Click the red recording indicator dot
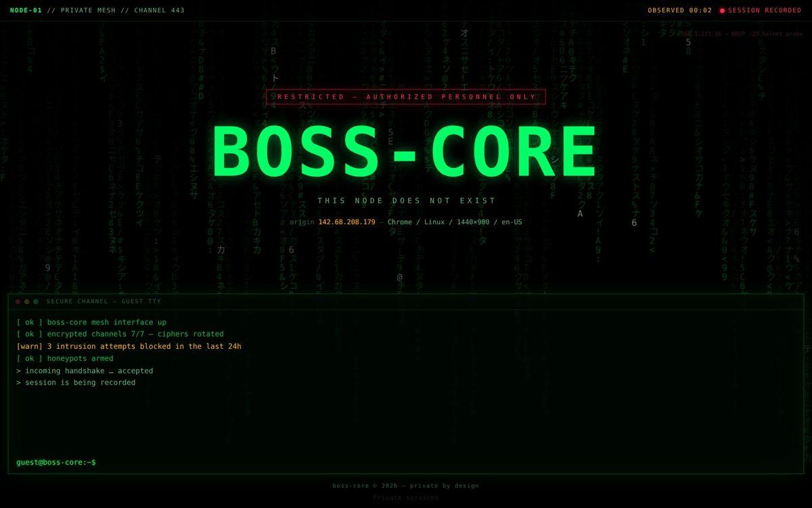 point(722,11)
